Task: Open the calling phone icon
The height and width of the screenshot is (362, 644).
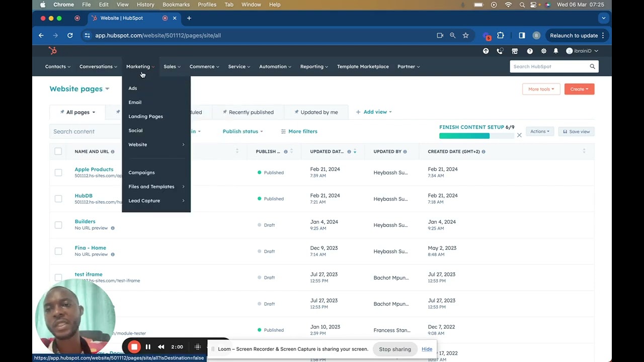Action: coord(500,51)
